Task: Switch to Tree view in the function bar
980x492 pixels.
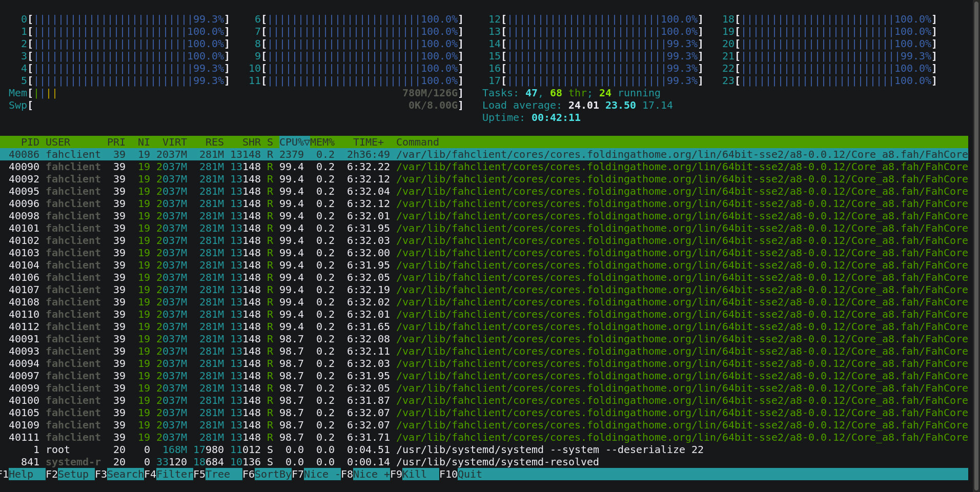Action: [x=223, y=474]
